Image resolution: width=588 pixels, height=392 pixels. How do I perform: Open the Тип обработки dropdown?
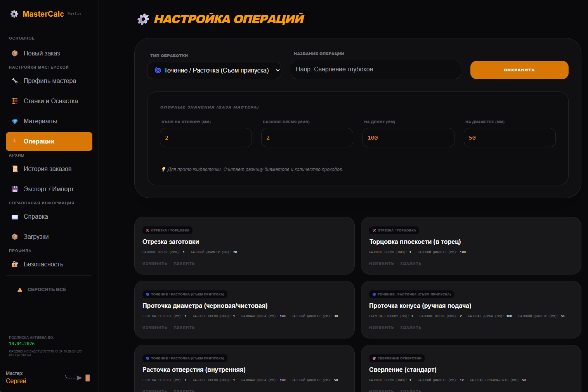[x=214, y=71]
